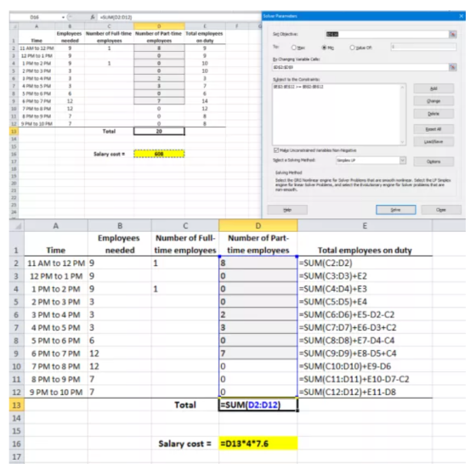Select the Max radio button

293,48
